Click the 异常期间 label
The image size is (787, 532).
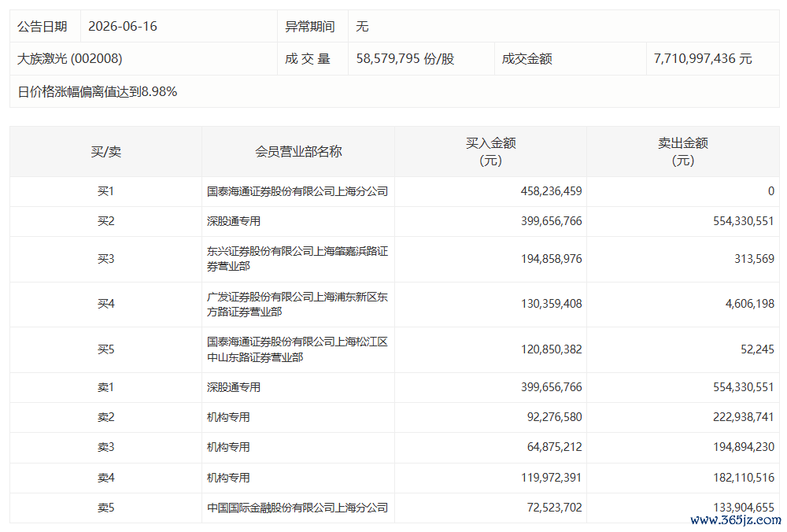click(309, 26)
